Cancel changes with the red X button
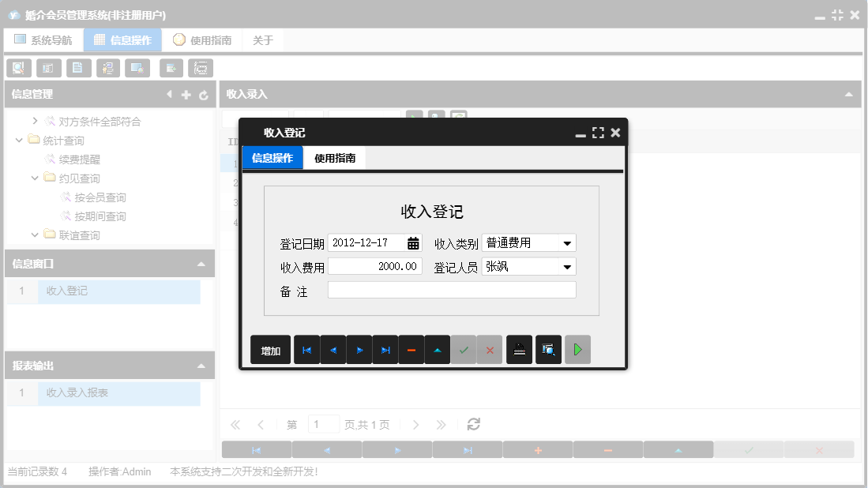Viewport: 868px width, 488px height. point(490,349)
